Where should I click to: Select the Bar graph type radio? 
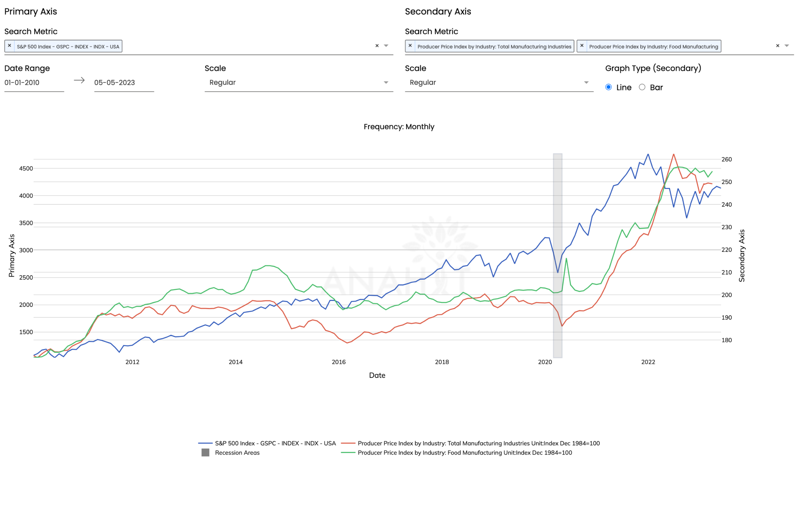(x=642, y=87)
